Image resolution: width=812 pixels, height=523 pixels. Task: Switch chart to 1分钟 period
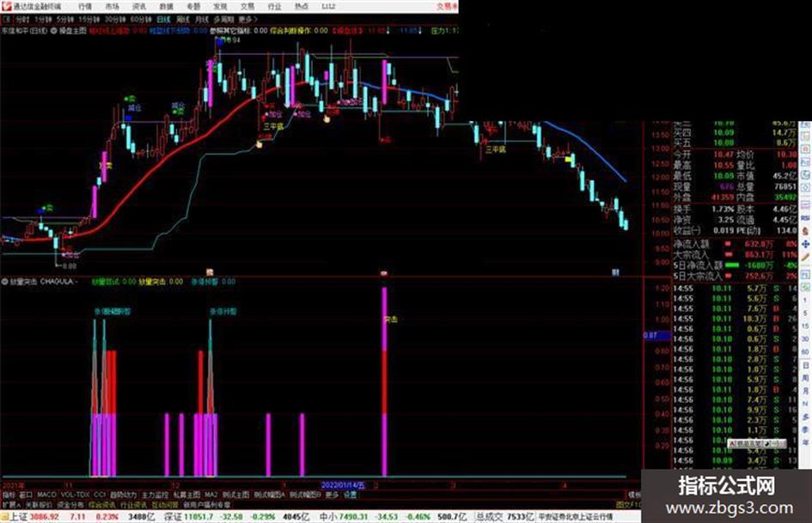point(43,19)
